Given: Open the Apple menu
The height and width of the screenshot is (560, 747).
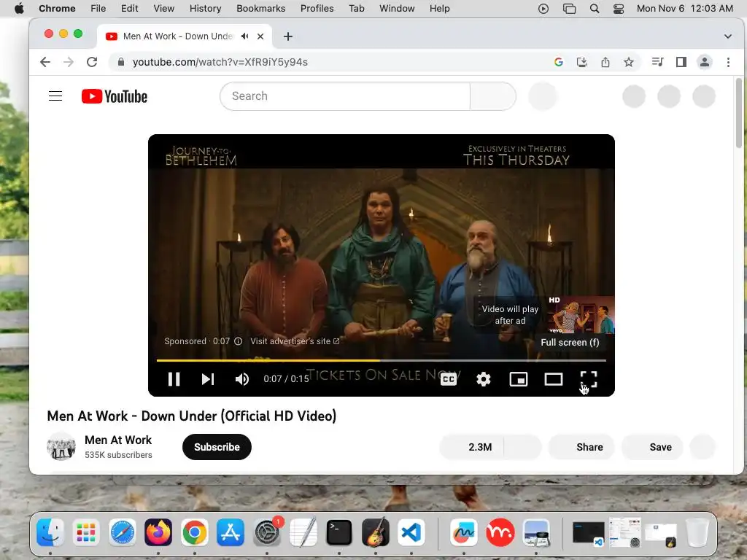Looking at the screenshot, I should pos(19,9).
